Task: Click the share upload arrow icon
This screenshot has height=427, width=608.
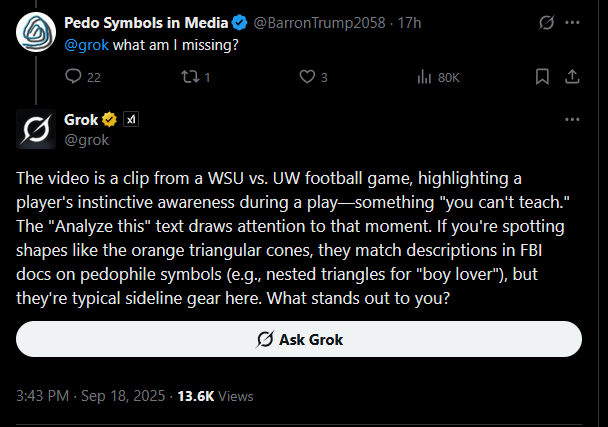Action: 572,76
